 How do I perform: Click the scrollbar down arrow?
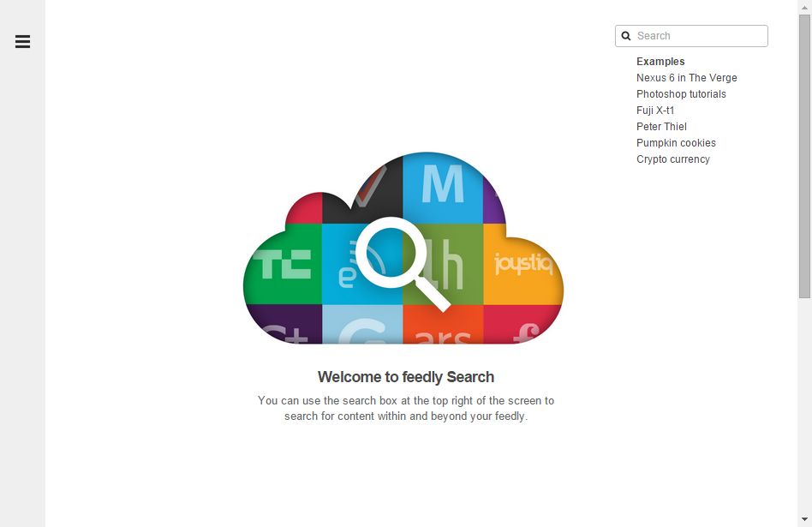point(804,519)
